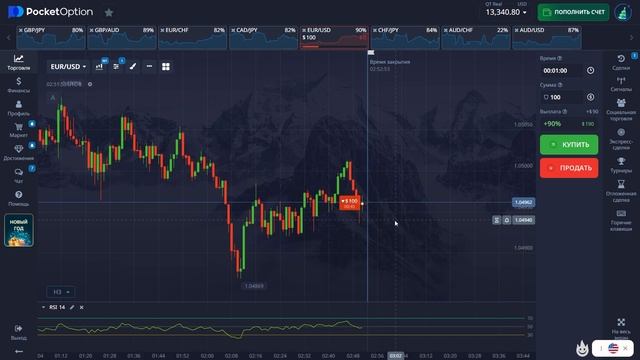Click the horizontal line tool button
Viewport: 640px width, 360px height.
149,67
